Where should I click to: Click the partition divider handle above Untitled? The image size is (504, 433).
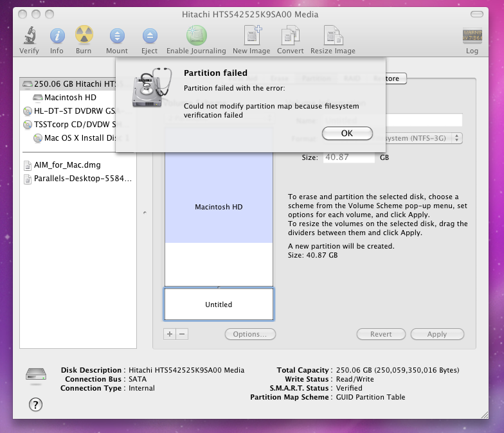click(219, 287)
